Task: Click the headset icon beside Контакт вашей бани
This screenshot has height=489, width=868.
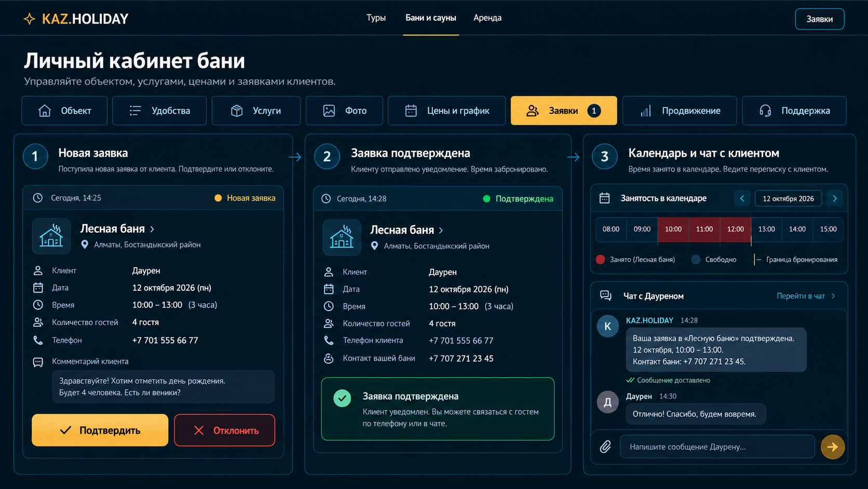Action: [329, 359]
